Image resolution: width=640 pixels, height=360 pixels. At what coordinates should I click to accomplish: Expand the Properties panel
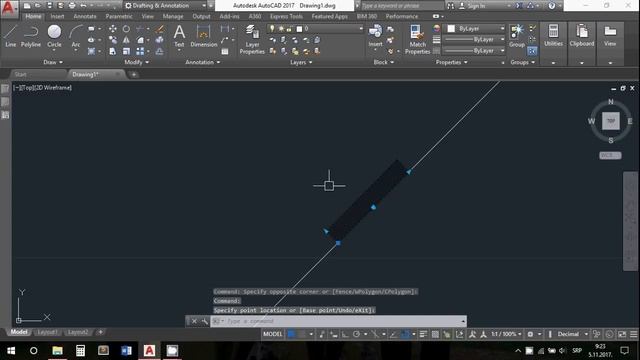point(451,62)
